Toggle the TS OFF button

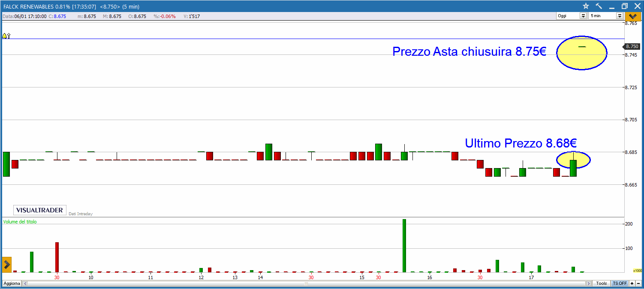coord(620,283)
